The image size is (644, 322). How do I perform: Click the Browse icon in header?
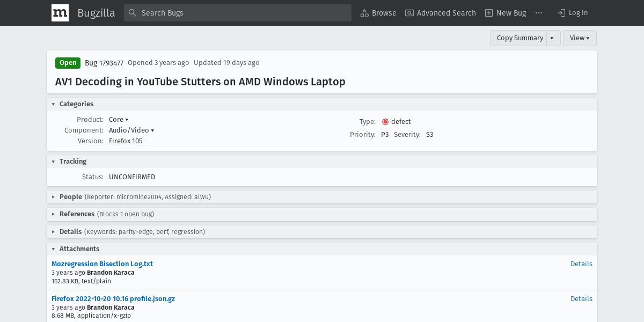tap(364, 13)
